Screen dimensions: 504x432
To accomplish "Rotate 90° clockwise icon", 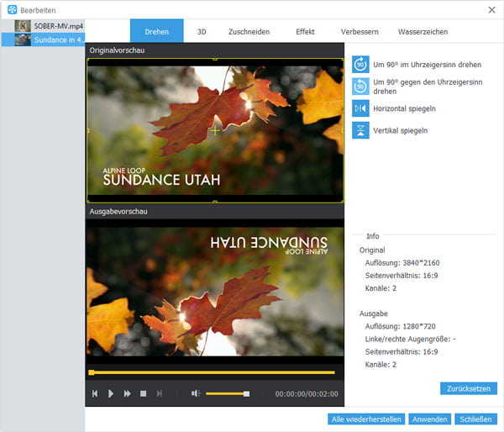I will pos(360,65).
